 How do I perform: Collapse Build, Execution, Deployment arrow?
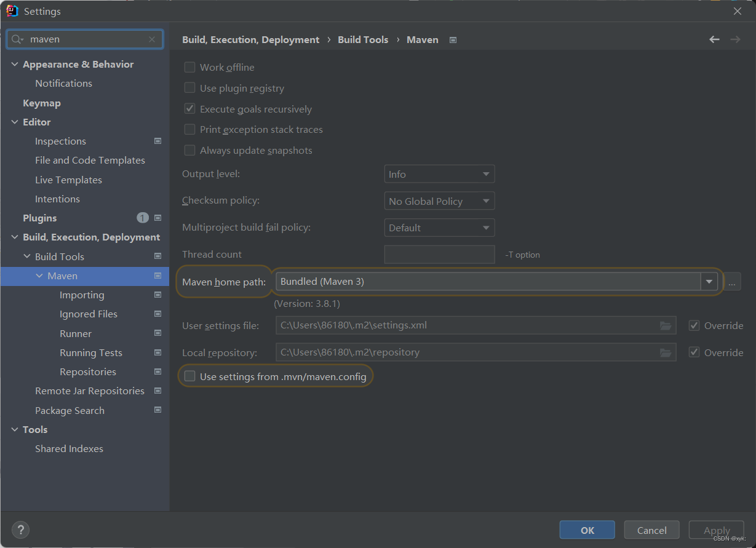coord(15,237)
